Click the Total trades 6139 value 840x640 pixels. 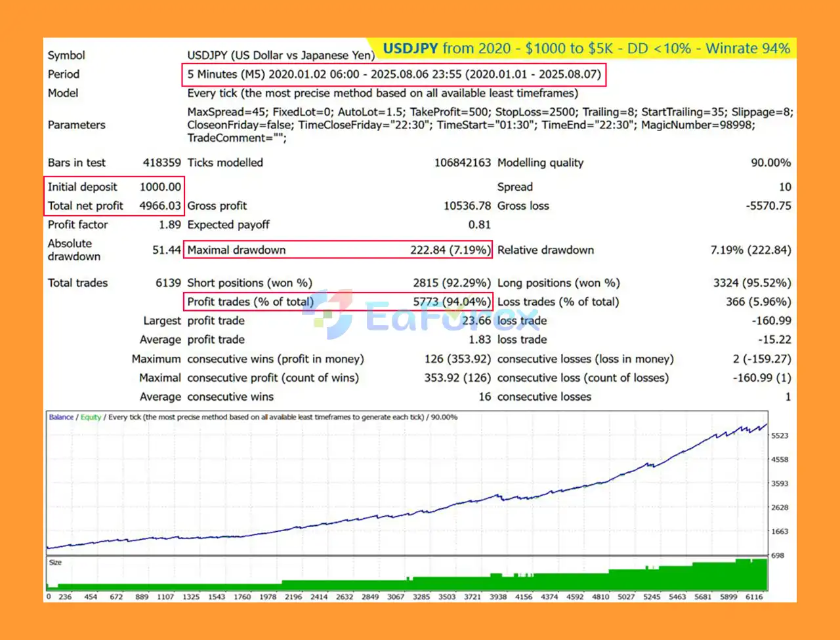(x=168, y=283)
